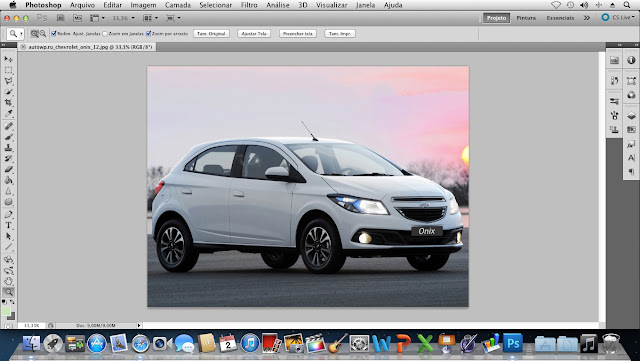Viewport: 640px width, 361px height.
Task: Open the Mini Bridge panel icon
Action: 614,60
